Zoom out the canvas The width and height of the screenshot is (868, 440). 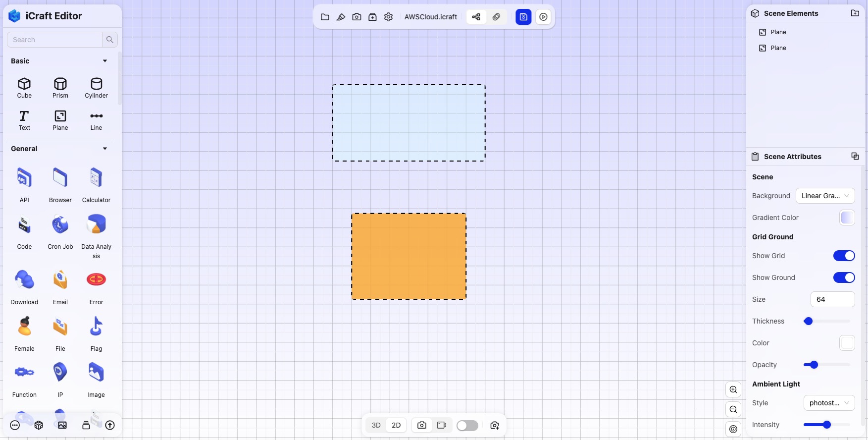point(733,409)
